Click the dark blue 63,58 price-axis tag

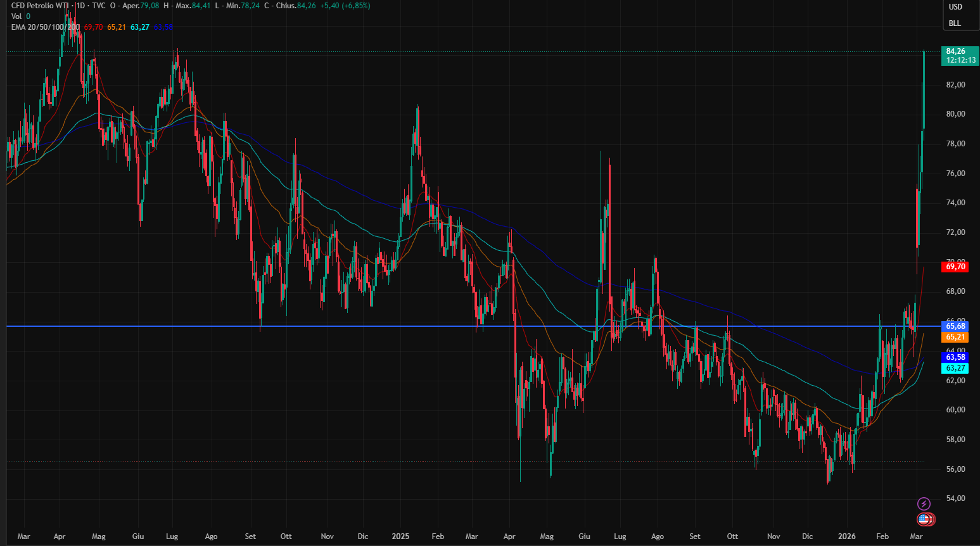coord(955,357)
